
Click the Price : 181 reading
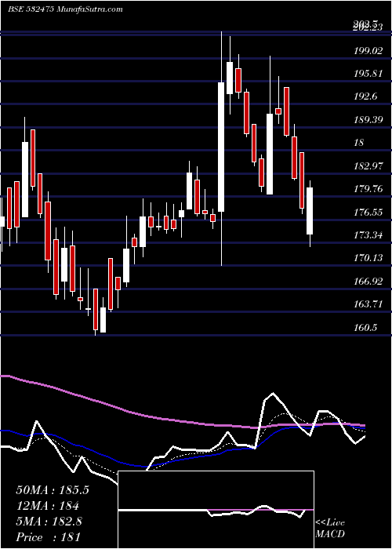click(x=49, y=537)
